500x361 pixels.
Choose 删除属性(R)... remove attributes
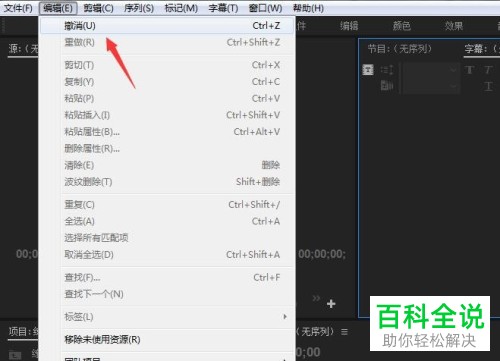pyautogui.click(x=167, y=148)
